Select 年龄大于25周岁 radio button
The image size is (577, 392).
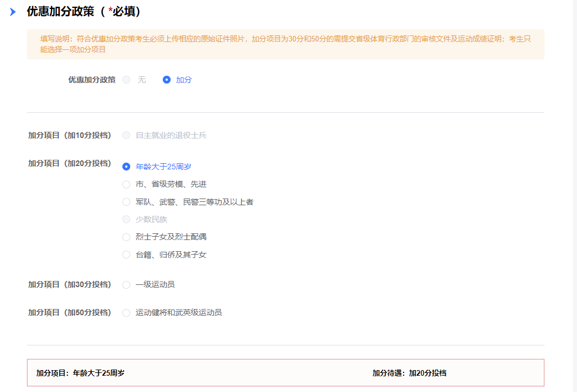tap(126, 167)
